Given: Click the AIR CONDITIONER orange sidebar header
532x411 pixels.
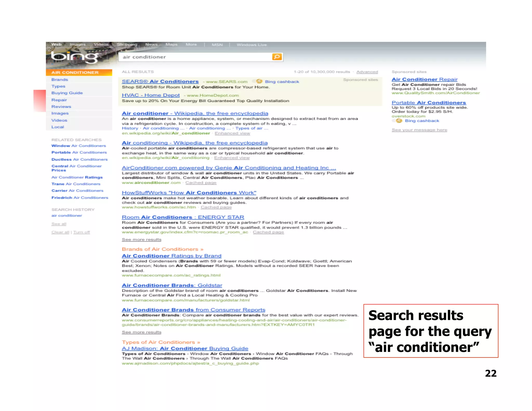Looking at the screenshot, I should [79, 72].
